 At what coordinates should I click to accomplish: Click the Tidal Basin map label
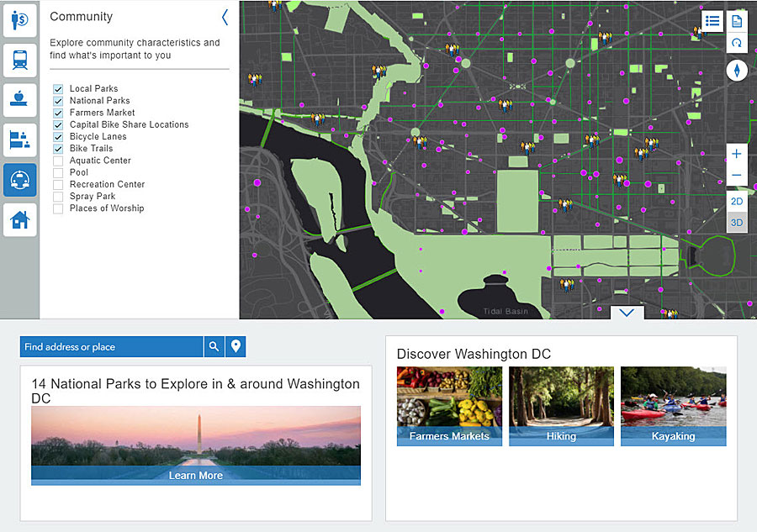point(506,312)
